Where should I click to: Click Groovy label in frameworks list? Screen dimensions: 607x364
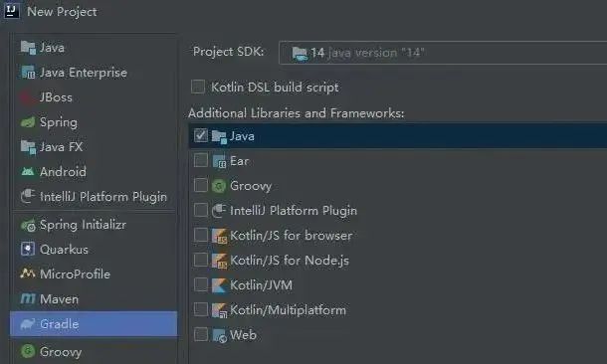tap(251, 186)
